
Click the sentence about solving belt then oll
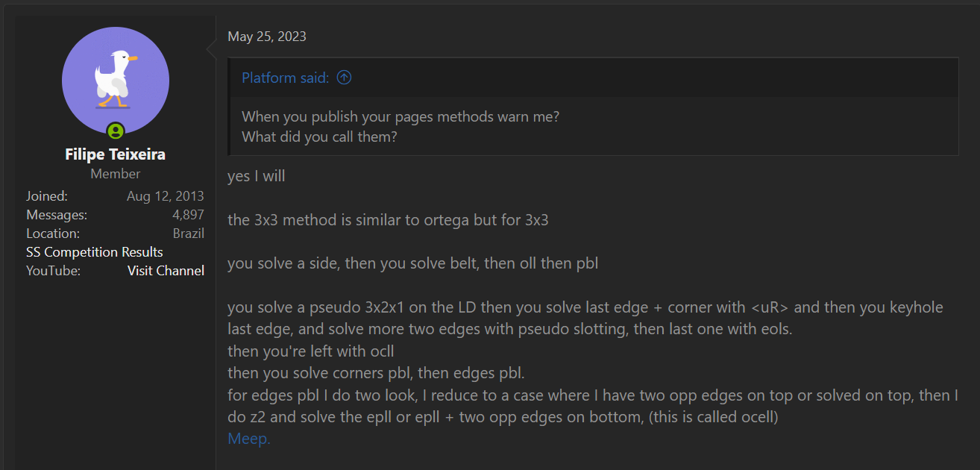tap(412, 264)
